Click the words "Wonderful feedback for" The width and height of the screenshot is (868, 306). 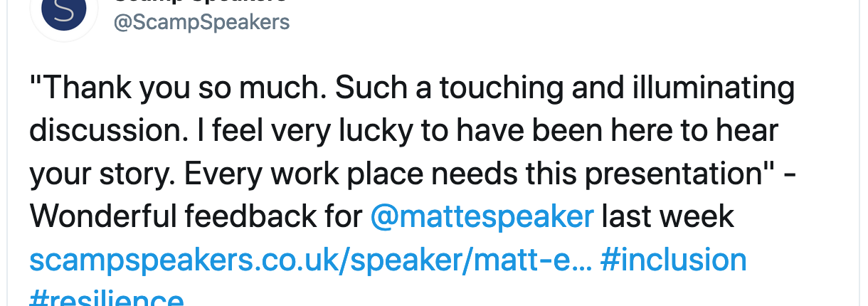pos(196,216)
